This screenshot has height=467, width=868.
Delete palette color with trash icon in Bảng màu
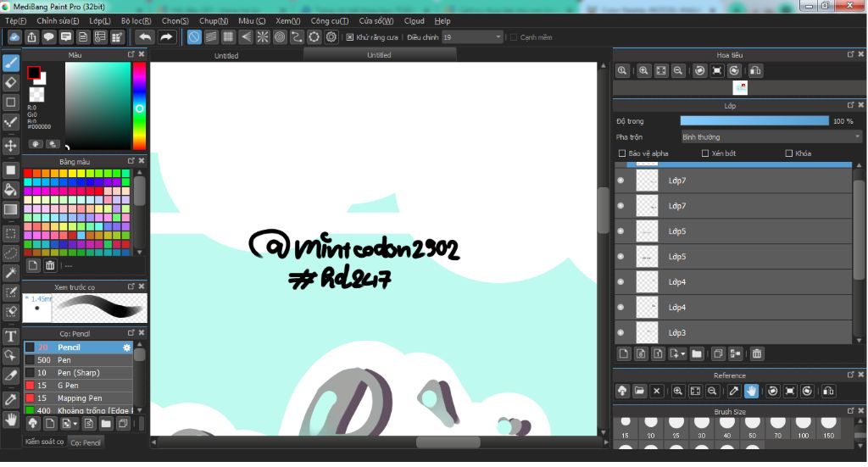(x=50, y=265)
